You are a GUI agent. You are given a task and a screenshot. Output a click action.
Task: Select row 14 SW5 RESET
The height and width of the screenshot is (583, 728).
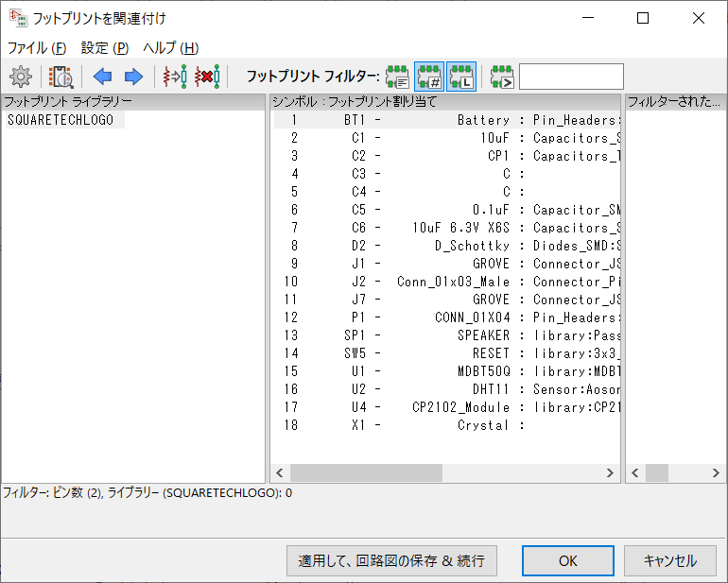pyautogui.click(x=447, y=353)
